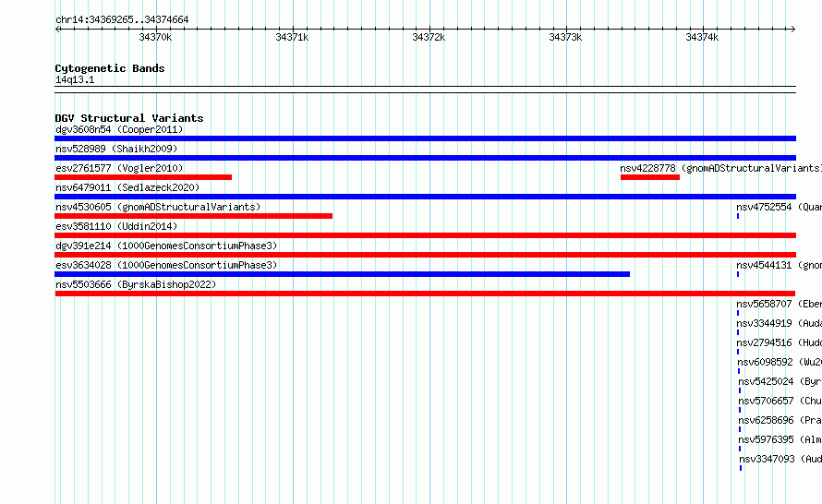822x504 pixels.
Task: Click the blue bar under esv3634028
Action: click(x=343, y=274)
